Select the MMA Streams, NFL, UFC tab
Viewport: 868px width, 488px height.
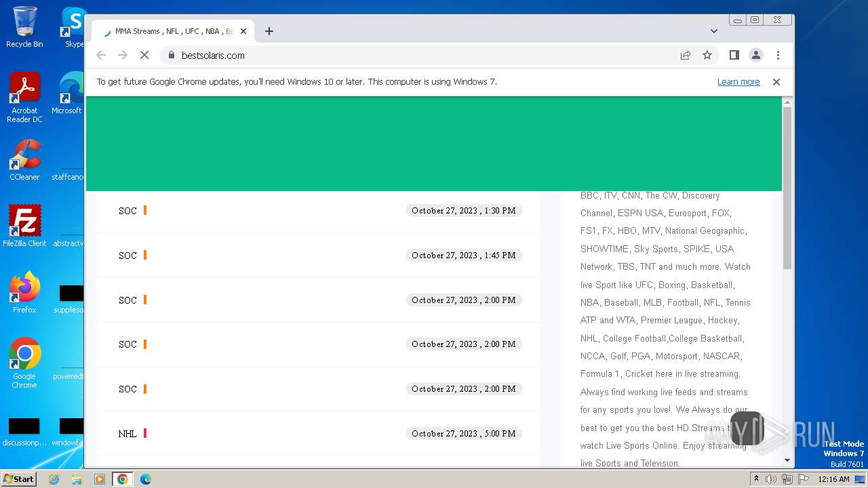pyautogui.click(x=173, y=31)
